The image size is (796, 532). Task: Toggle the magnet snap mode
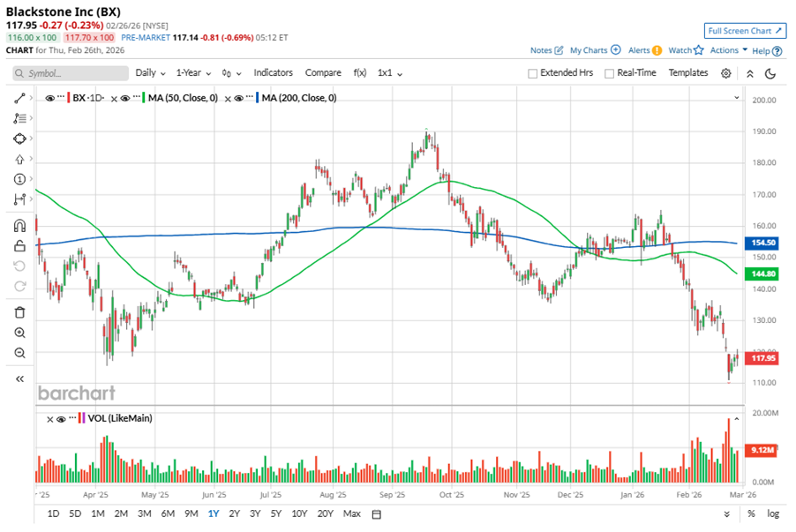point(19,225)
